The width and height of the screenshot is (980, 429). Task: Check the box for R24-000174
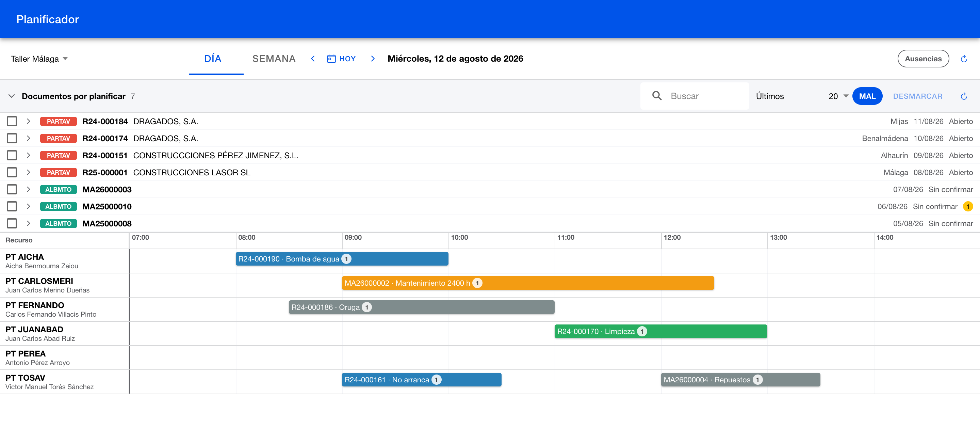coord(12,138)
